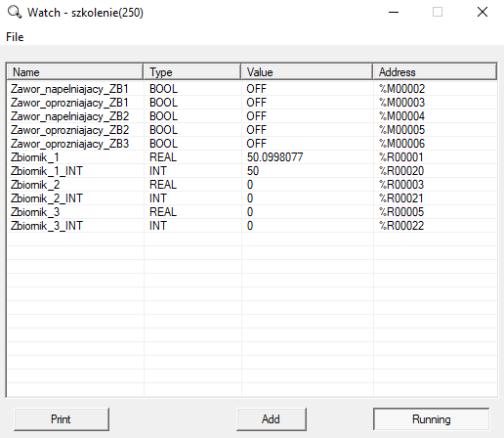Click the Address column header

click(x=435, y=71)
